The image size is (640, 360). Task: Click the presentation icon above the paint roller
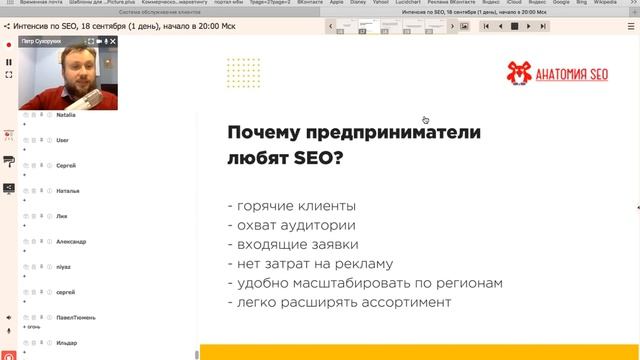click(9, 136)
